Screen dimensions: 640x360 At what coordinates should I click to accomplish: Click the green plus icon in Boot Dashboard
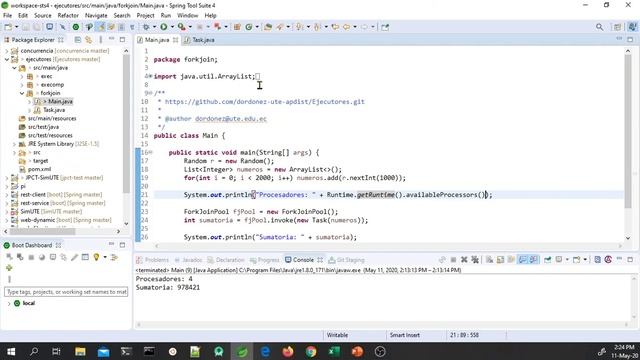pyautogui.click(x=9, y=268)
